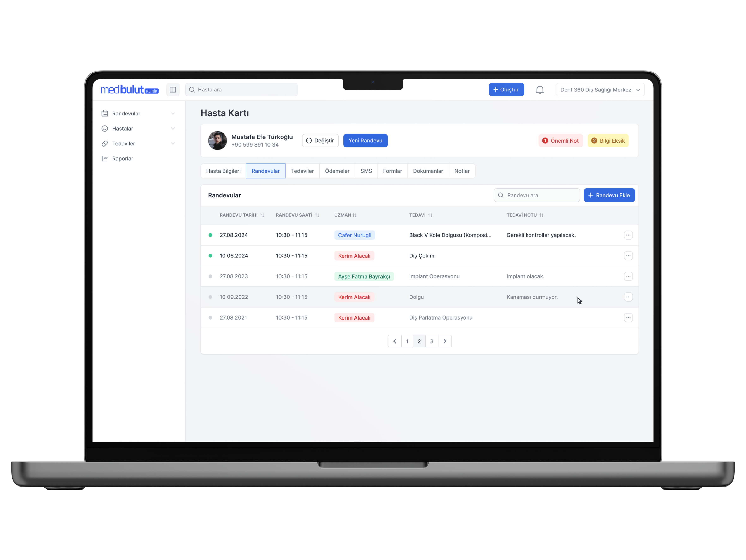Click the bell notification icon
This screenshot has height=560, width=746.
click(540, 89)
